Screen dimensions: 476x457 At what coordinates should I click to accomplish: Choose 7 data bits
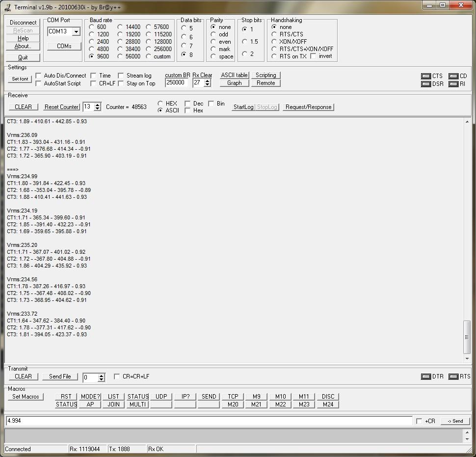pyautogui.click(x=184, y=46)
